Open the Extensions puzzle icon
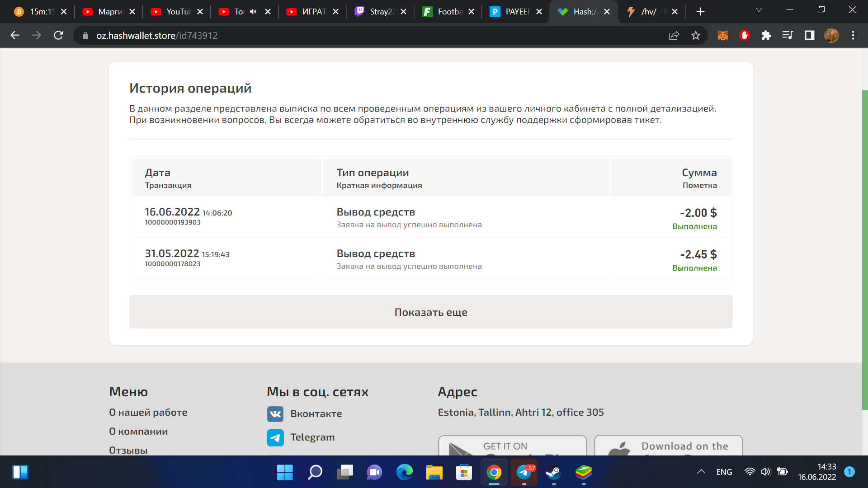The width and height of the screenshot is (868, 488). pyautogui.click(x=766, y=35)
